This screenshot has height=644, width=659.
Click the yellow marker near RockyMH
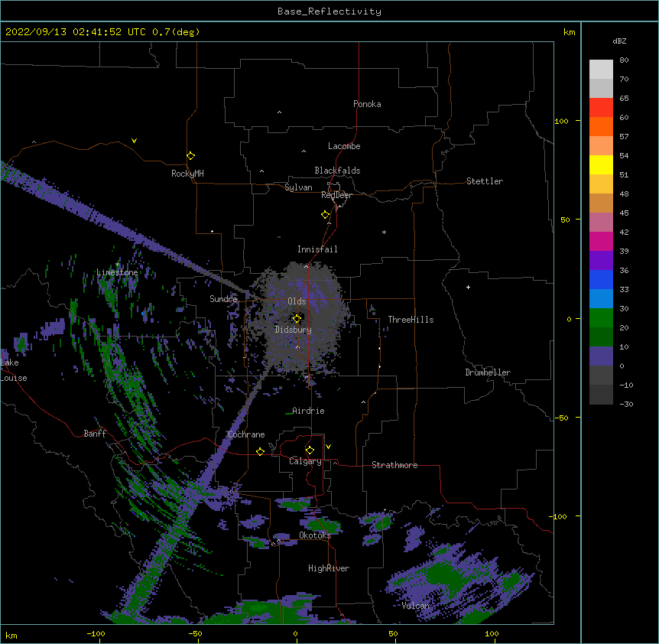coord(190,155)
